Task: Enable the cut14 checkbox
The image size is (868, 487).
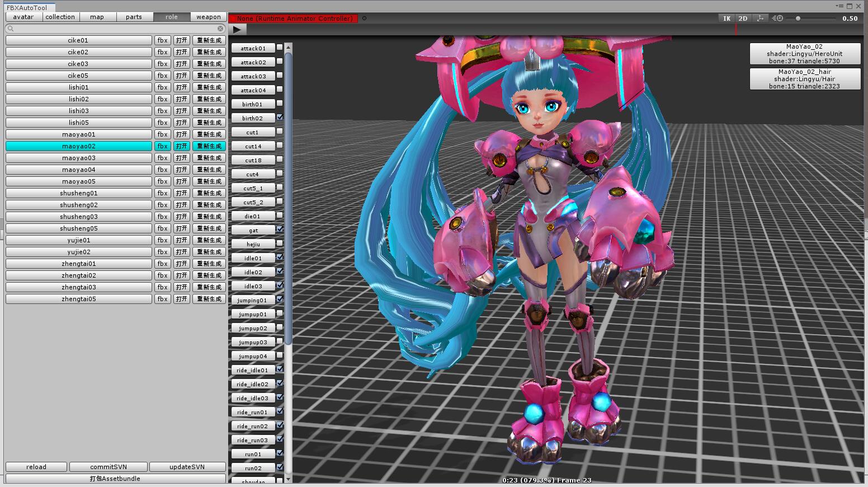Action: [280, 146]
